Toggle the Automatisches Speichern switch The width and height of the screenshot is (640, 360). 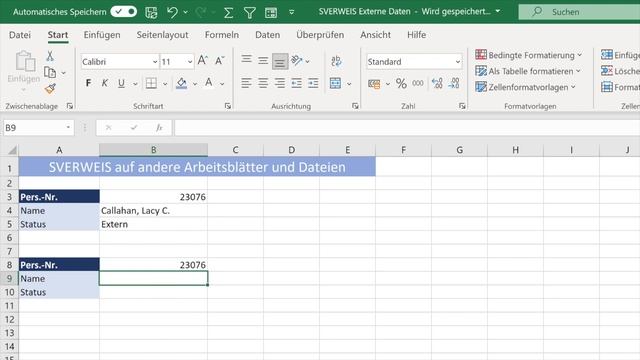click(x=124, y=11)
